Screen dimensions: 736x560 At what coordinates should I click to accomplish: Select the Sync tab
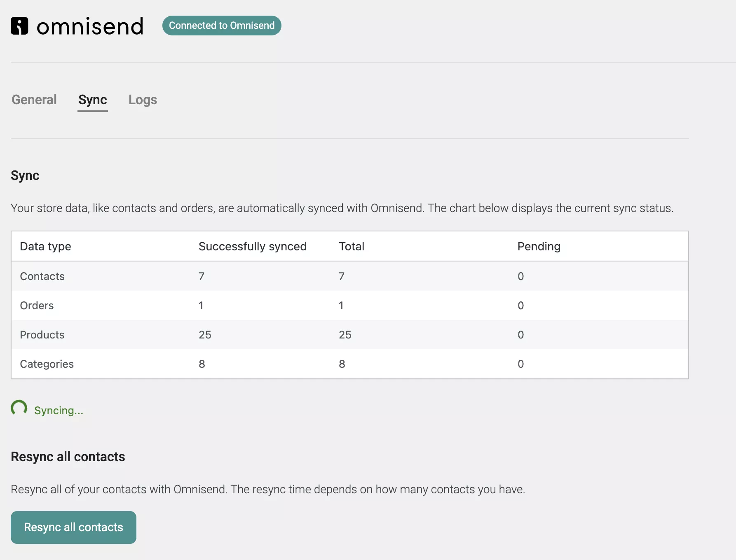(x=93, y=100)
